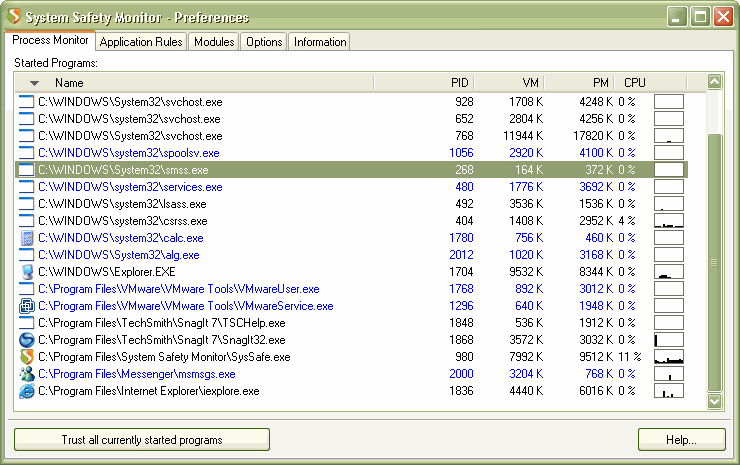The height and width of the screenshot is (465, 740).
Task: Open the Application Rules tab
Action: tap(141, 42)
